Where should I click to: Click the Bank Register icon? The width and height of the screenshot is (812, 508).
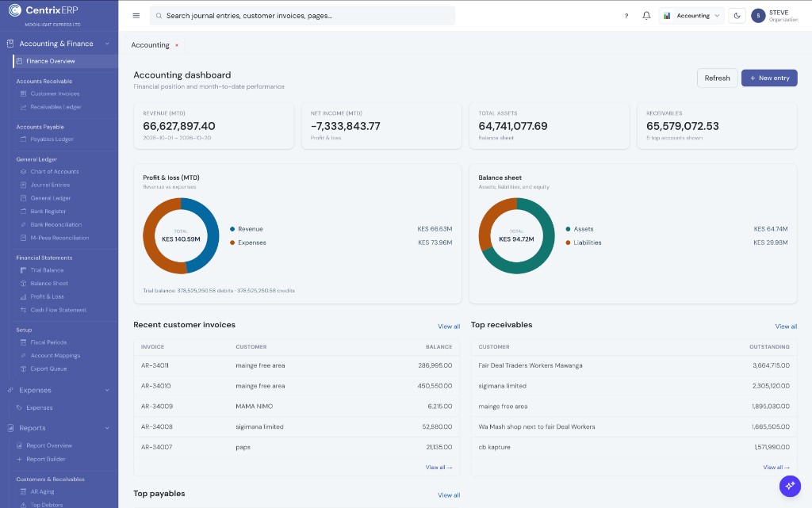(23, 211)
